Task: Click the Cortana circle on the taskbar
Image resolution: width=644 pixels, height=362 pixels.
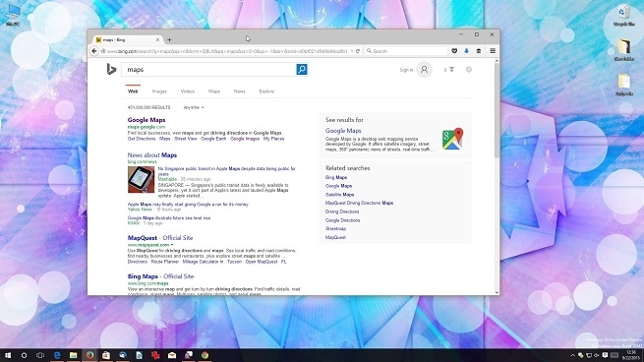Action: click(x=24, y=355)
